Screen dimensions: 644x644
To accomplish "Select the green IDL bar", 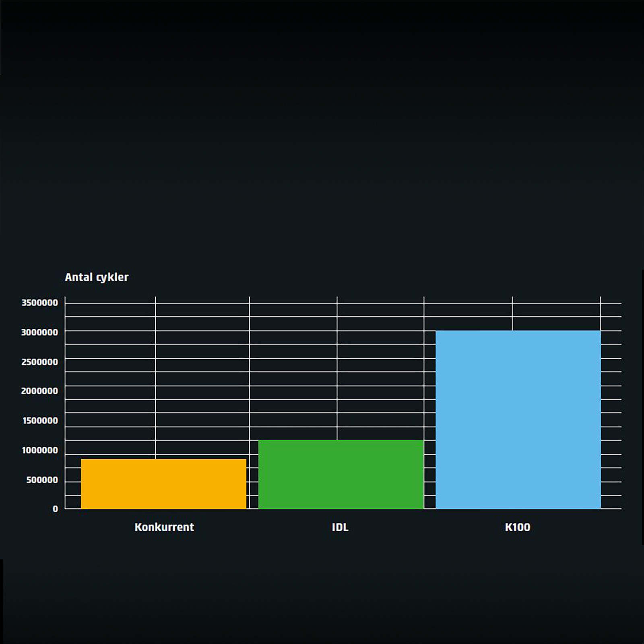I will pos(341,474).
